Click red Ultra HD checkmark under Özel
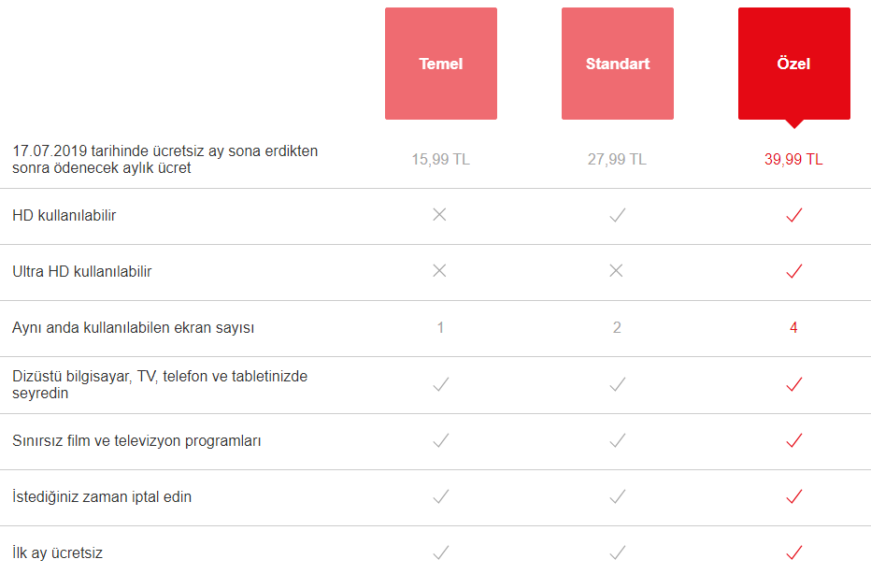 click(793, 271)
